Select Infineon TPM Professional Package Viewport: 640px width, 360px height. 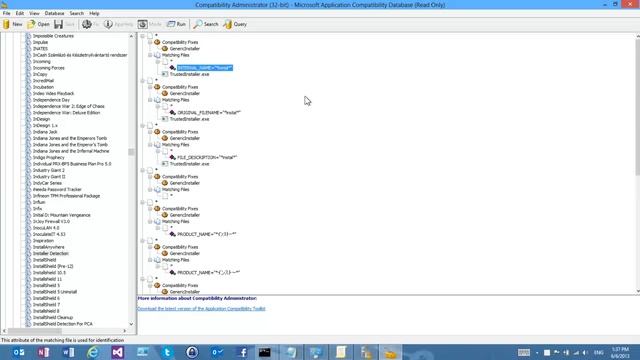point(67,196)
